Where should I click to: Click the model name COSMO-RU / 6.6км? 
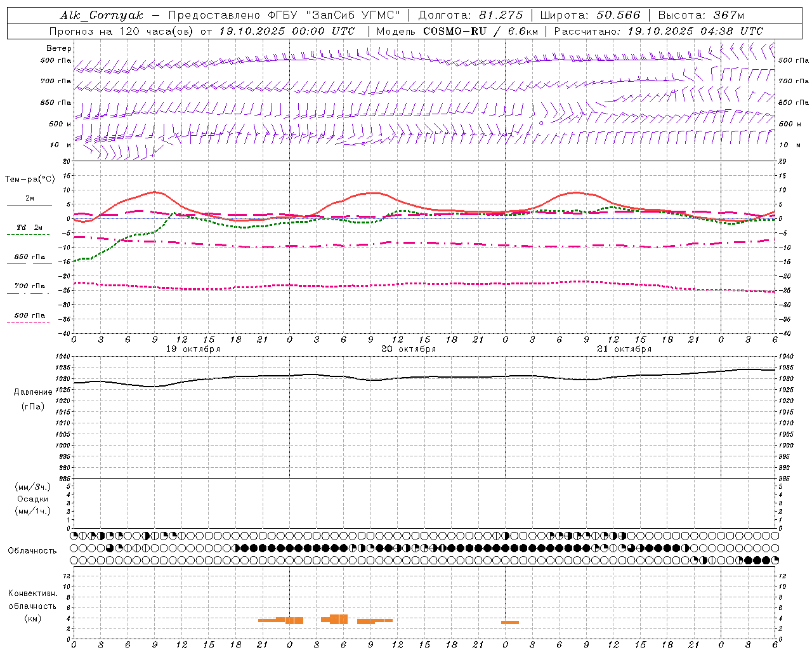click(x=480, y=31)
